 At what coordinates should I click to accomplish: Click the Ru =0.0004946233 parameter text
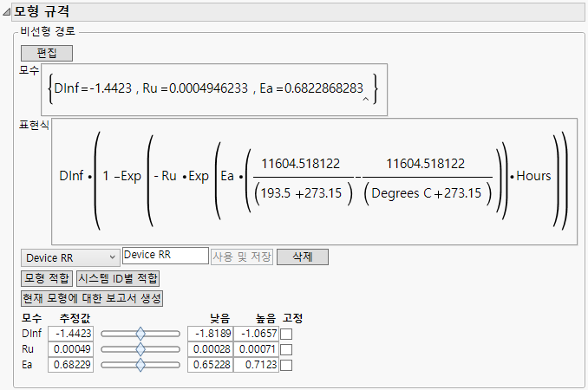click(x=195, y=88)
